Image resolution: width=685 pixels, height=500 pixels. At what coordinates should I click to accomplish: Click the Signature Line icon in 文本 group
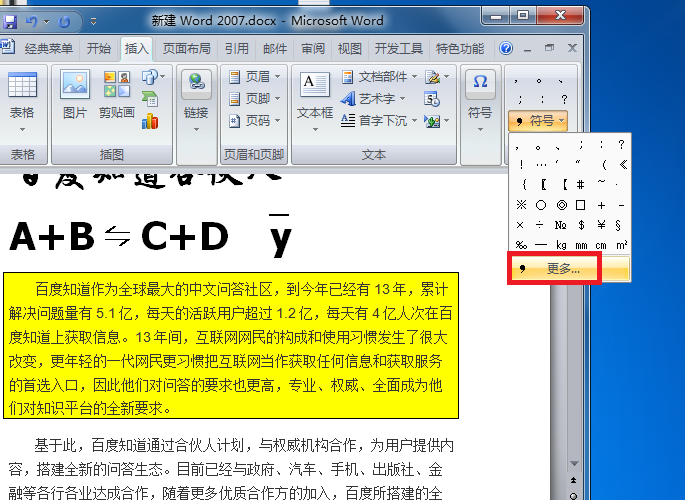[x=436, y=77]
